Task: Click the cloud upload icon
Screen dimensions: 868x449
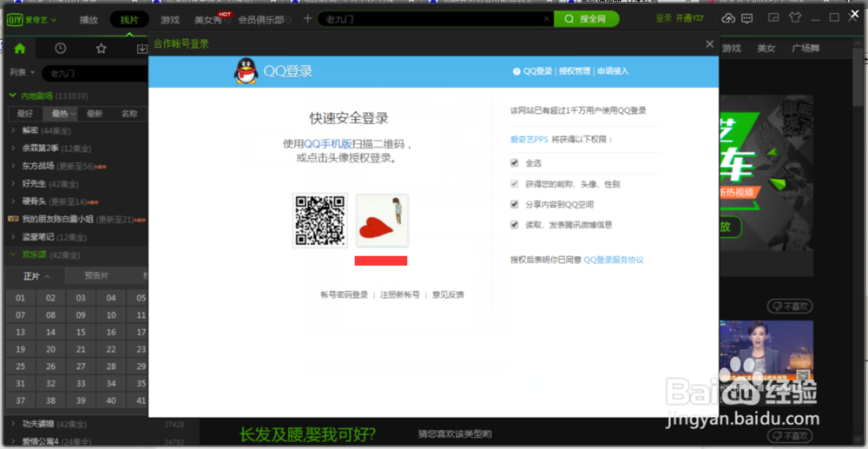Action: pos(729,18)
